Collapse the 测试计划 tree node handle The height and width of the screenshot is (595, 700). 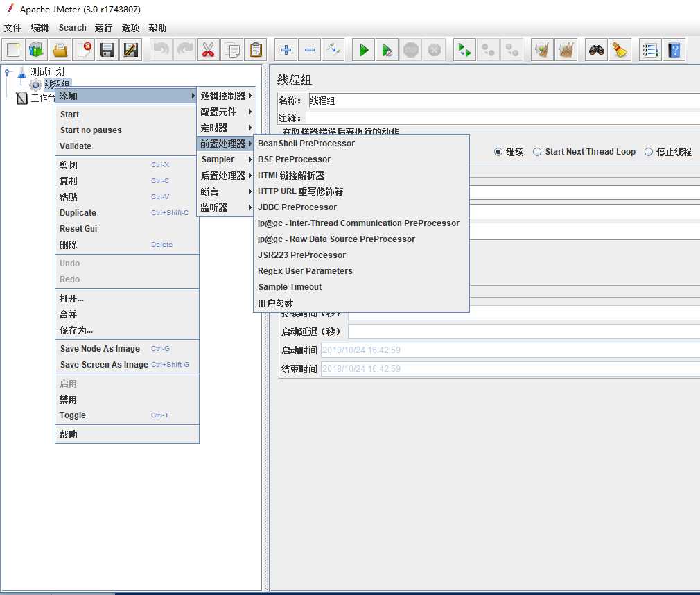[x=7, y=71]
